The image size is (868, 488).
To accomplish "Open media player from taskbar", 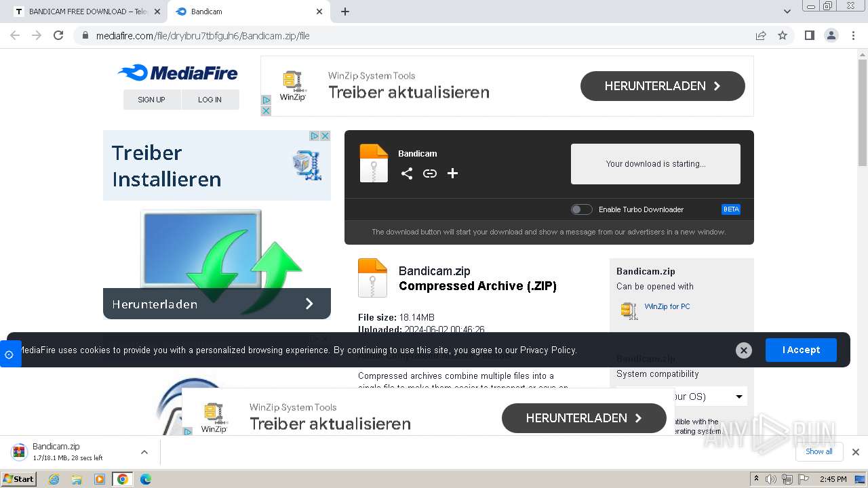I will (100, 479).
